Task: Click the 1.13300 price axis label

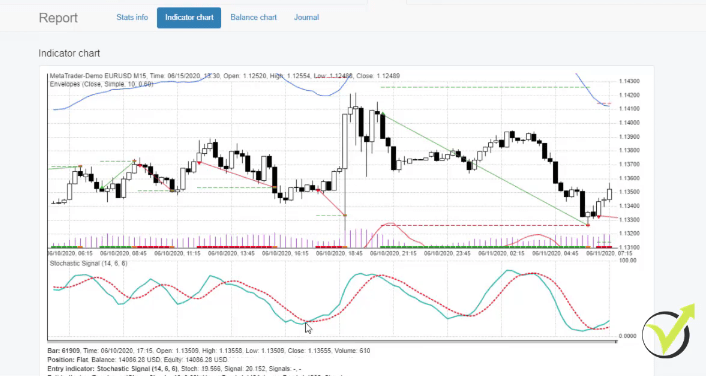Action: [629, 220]
